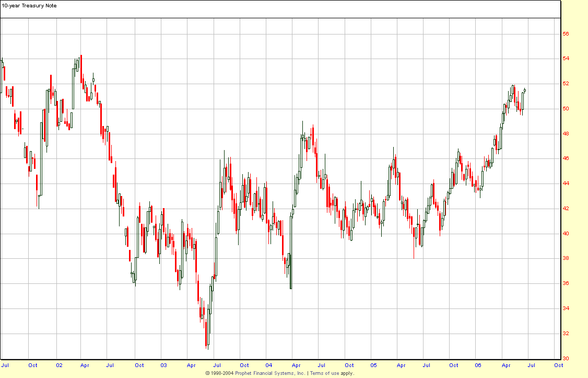Select the red 30 price axis label
Viewport: 588px width, 378px height.
click(x=566, y=359)
